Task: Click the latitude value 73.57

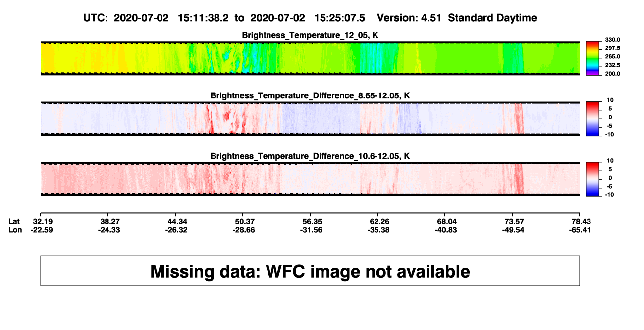Action: coord(513,221)
